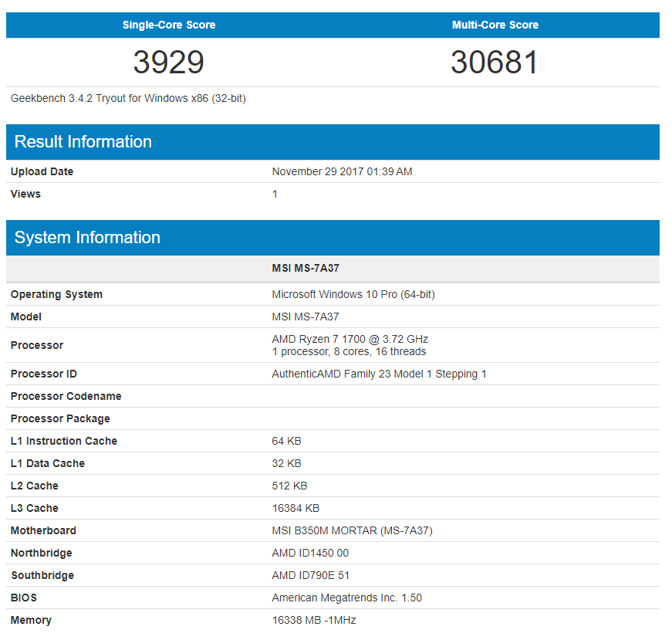Click the Motherboard label

point(43,530)
